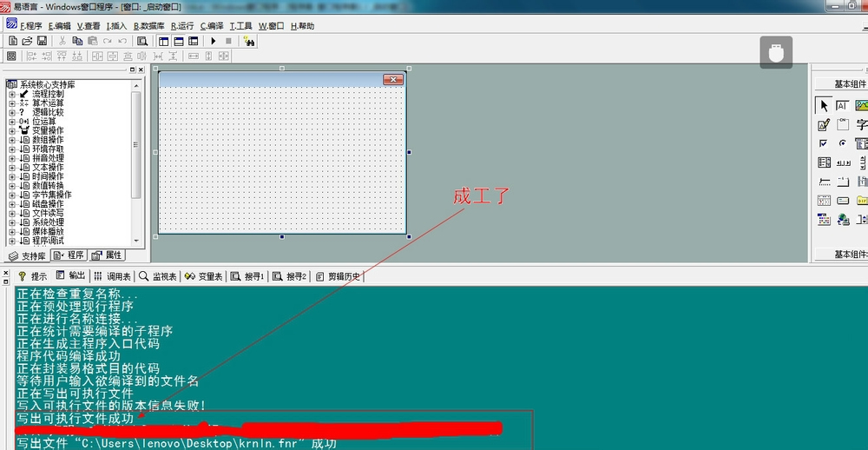This screenshot has width=868, height=450.
Task: Select the 时间操作 tree item
Action: point(48,176)
